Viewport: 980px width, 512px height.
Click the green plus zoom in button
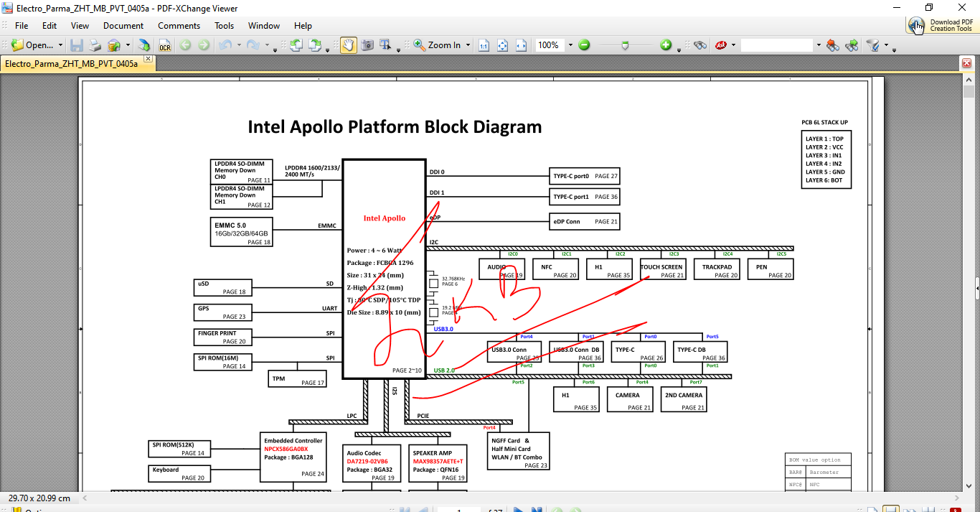point(666,45)
